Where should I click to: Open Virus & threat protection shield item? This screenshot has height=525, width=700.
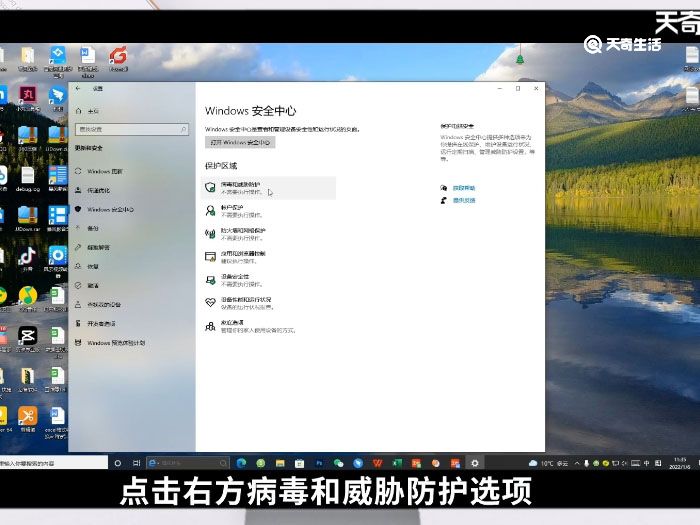(x=268, y=188)
